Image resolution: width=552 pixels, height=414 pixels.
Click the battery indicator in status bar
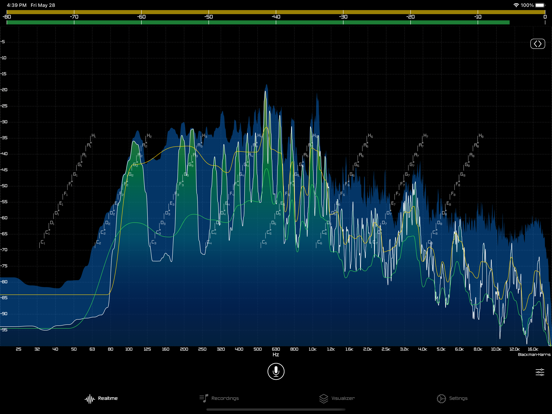point(540,5)
